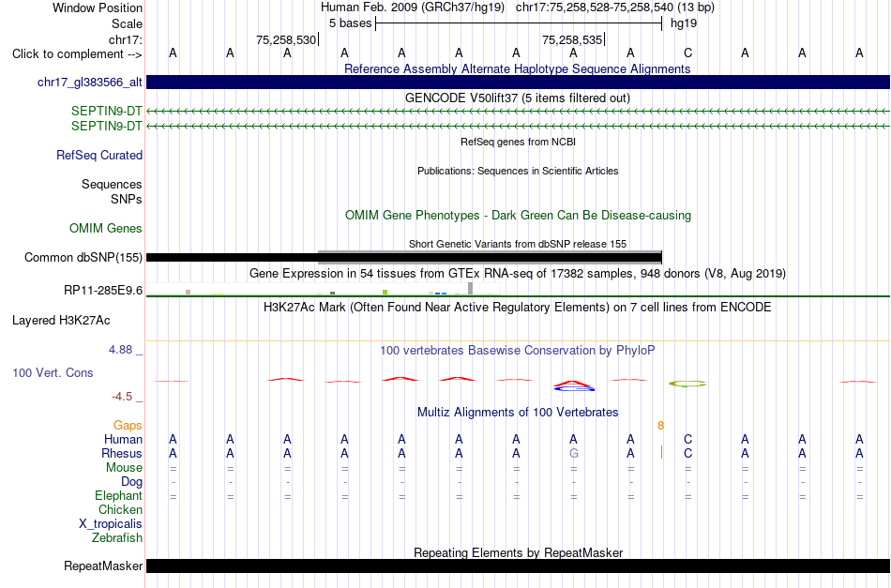891x588 pixels.
Task: Click the 'Elephant' species row label
Action: point(119,495)
